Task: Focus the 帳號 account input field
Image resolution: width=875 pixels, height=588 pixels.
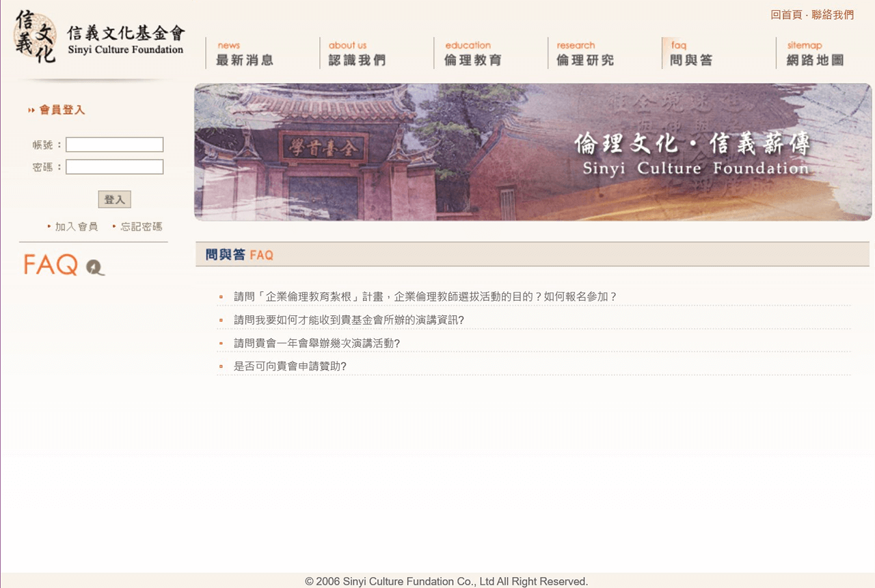Action: (x=114, y=144)
